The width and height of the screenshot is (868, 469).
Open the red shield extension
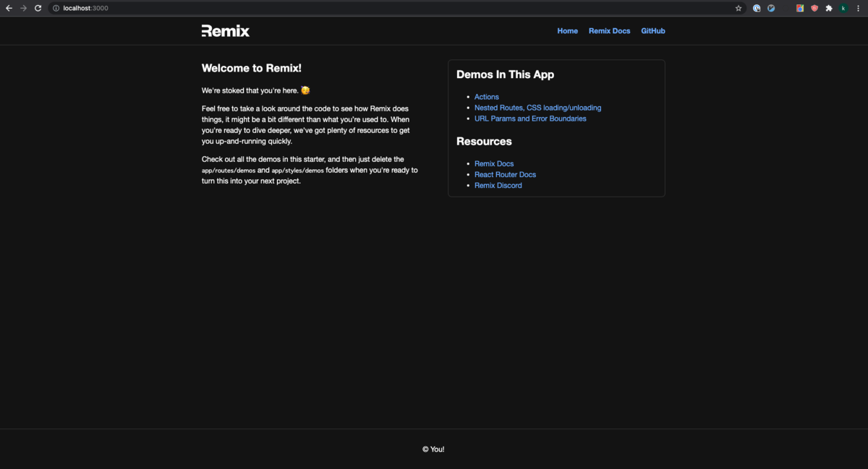click(814, 8)
